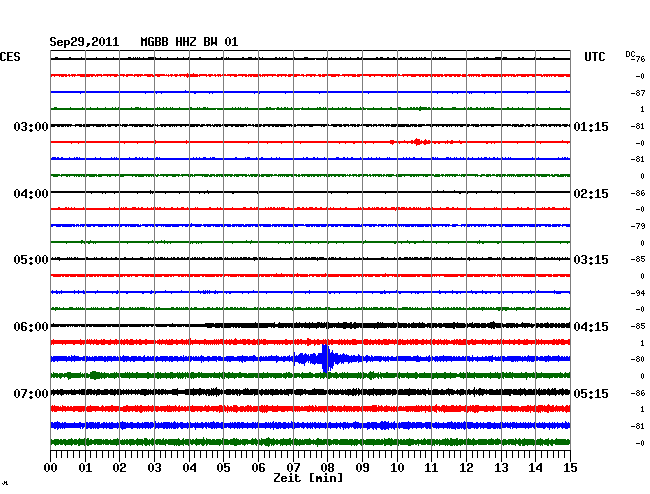
Task: Select minute tick label 03
Action: point(154,467)
